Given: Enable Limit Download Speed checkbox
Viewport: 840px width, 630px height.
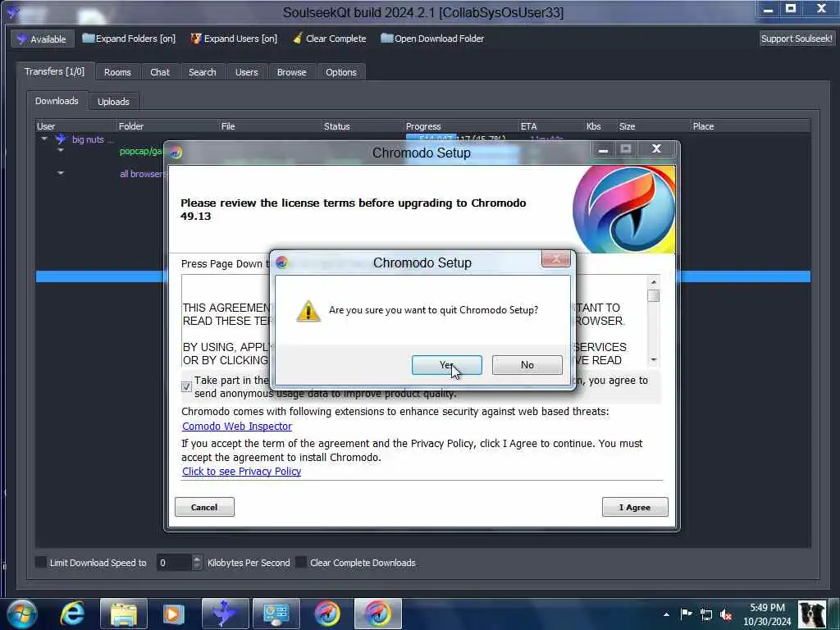Looking at the screenshot, I should click(x=41, y=562).
